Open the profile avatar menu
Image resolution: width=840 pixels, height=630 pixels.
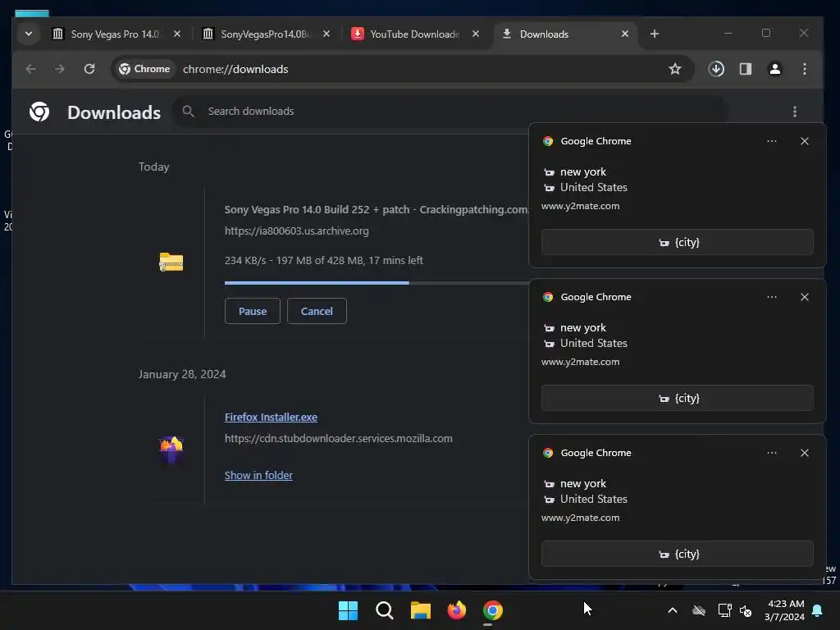tap(774, 69)
